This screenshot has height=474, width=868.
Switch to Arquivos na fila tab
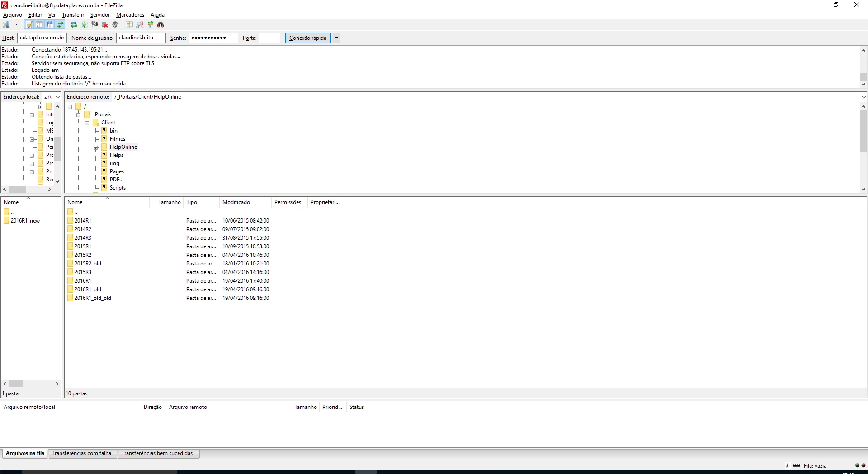(x=25, y=453)
